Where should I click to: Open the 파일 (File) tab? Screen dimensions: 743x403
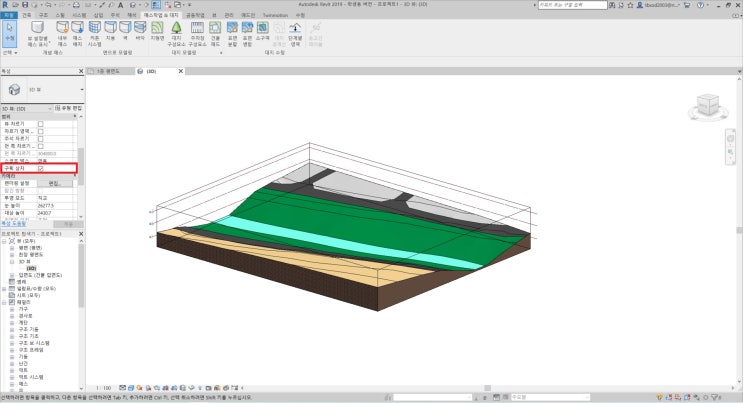[9, 15]
